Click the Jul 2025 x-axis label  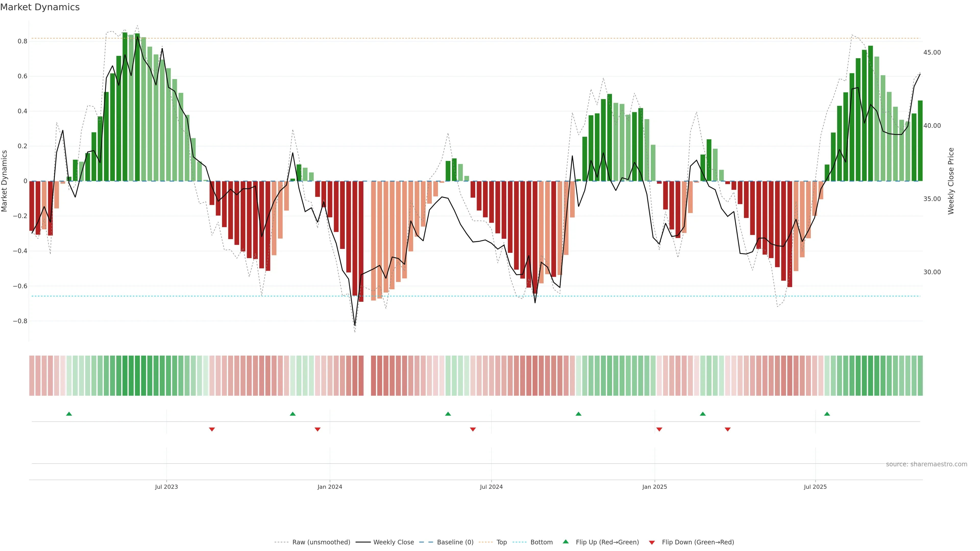[x=815, y=487]
